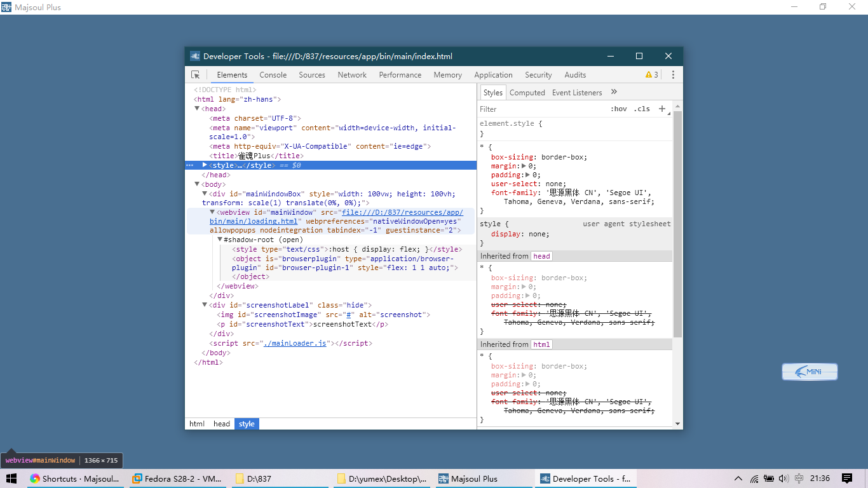Image resolution: width=868 pixels, height=488 pixels.
Task: Show hidden tray icons chevron
Action: point(738,478)
